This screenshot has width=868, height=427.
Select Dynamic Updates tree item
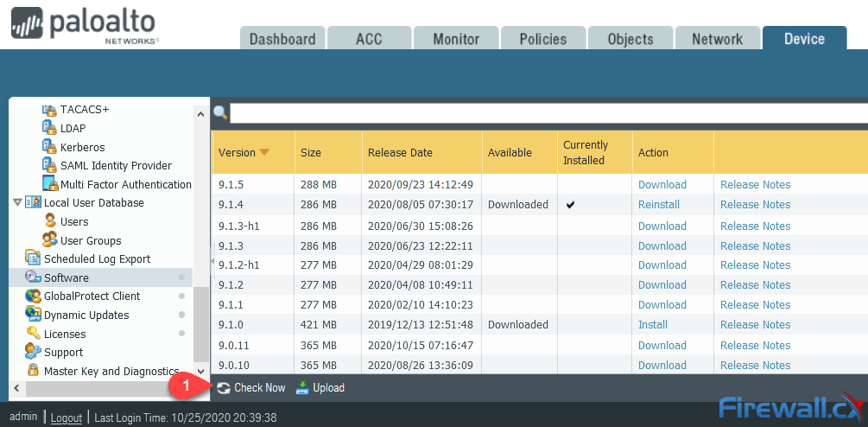86,315
